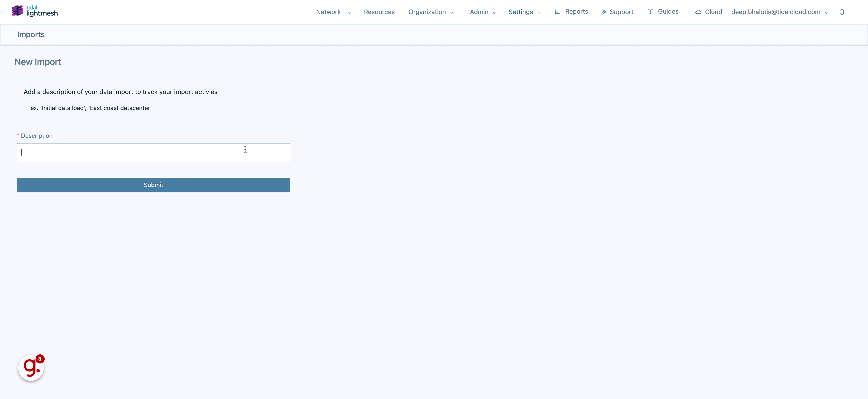Navigate back using the Imports breadcrumb
The height and width of the screenshot is (399, 868).
(31, 34)
